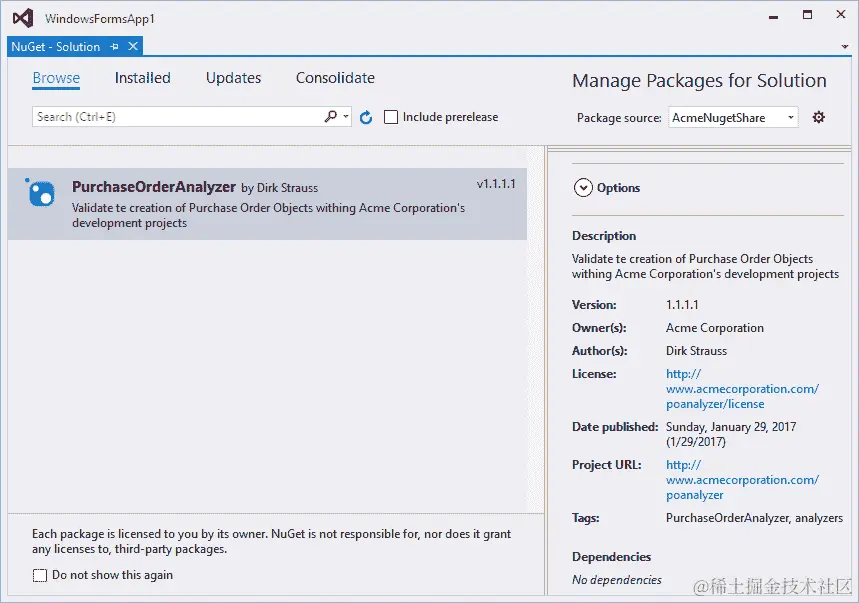Click the PurchaseOrderAnalyzer package icon
Image resolution: width=859 pixels, height=603 pixels.
pos(41,193)
